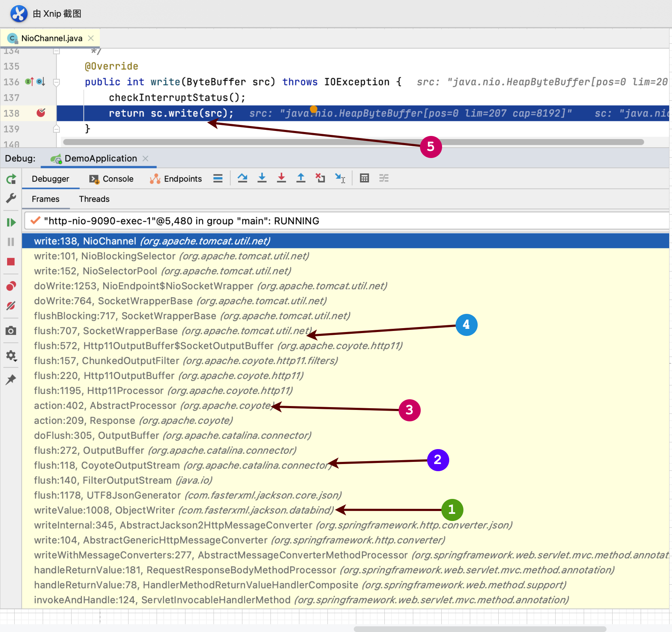The width and height of the screenshot is (672, 632).
Task: Close the NioChannel.java tab
Action: click(x=91, y=38)
